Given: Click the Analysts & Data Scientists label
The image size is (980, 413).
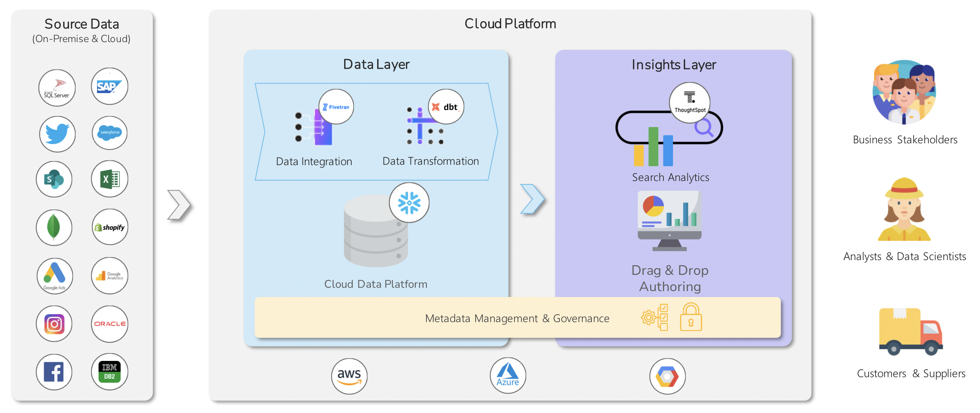Looking at the screenshot, I should (905, 257).
